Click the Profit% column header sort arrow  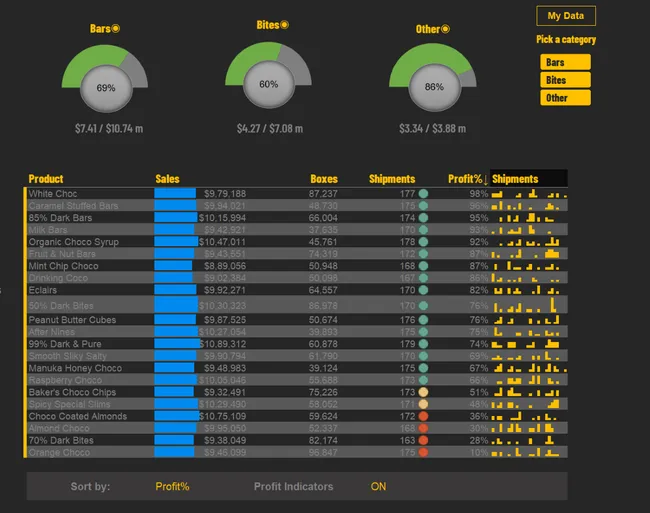tap(486, 180)
